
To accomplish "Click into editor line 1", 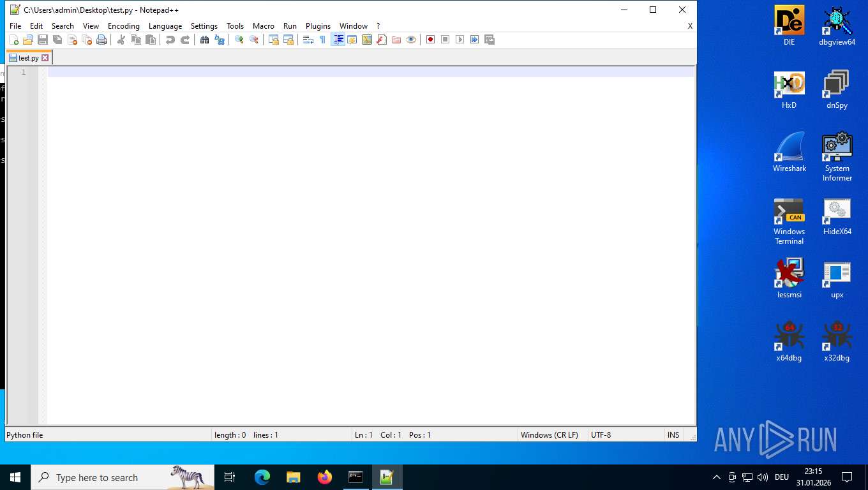I will pos(371,72).
